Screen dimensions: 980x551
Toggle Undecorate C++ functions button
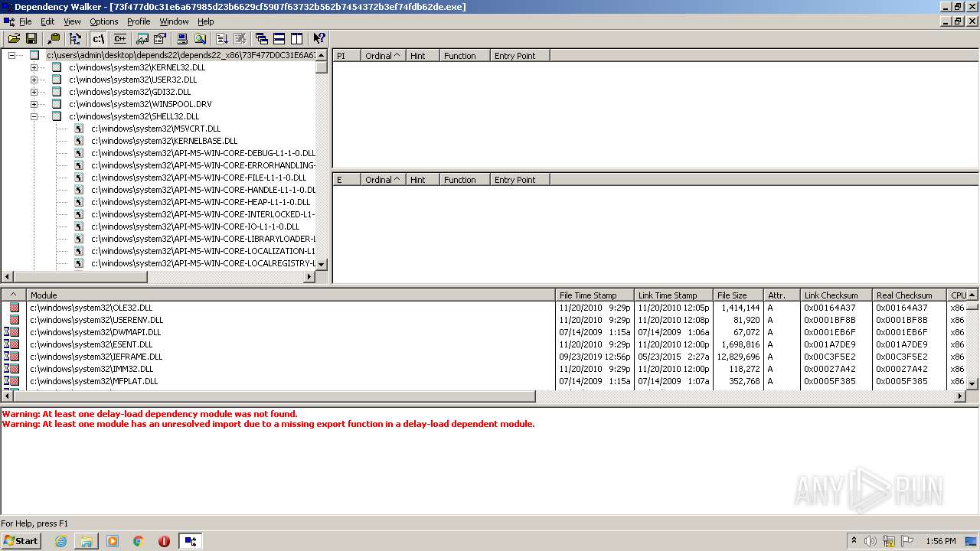119,38
